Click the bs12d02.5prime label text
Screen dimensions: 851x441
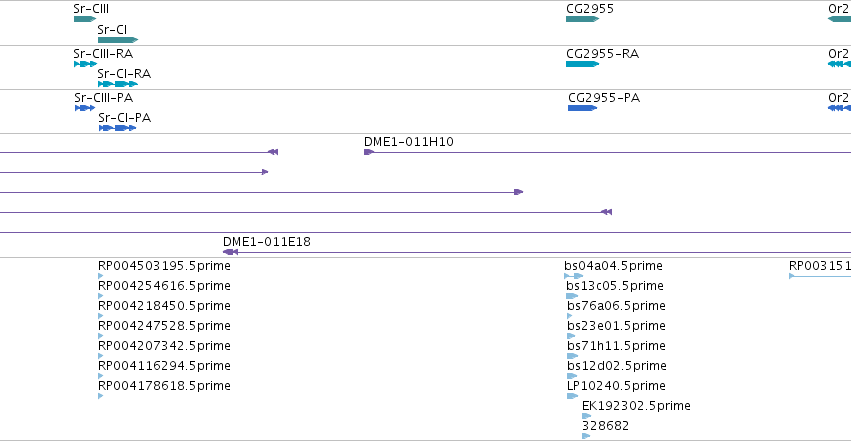coord(617,366)
